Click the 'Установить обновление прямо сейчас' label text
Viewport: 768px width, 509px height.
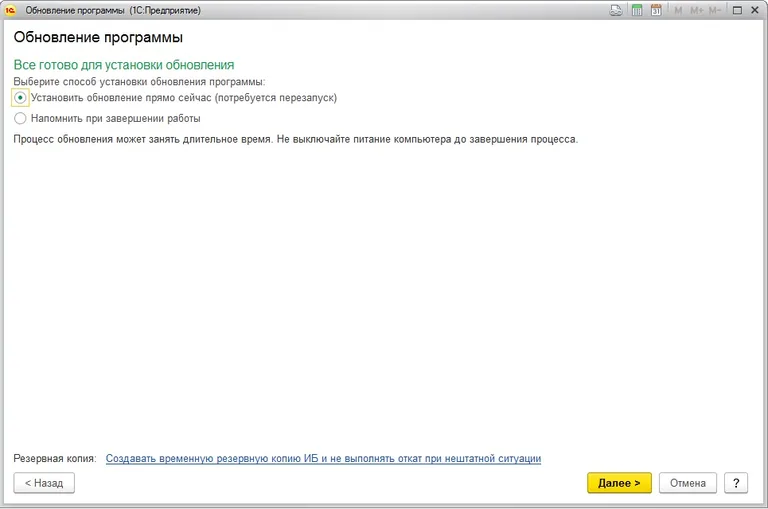tap(183, 98)
